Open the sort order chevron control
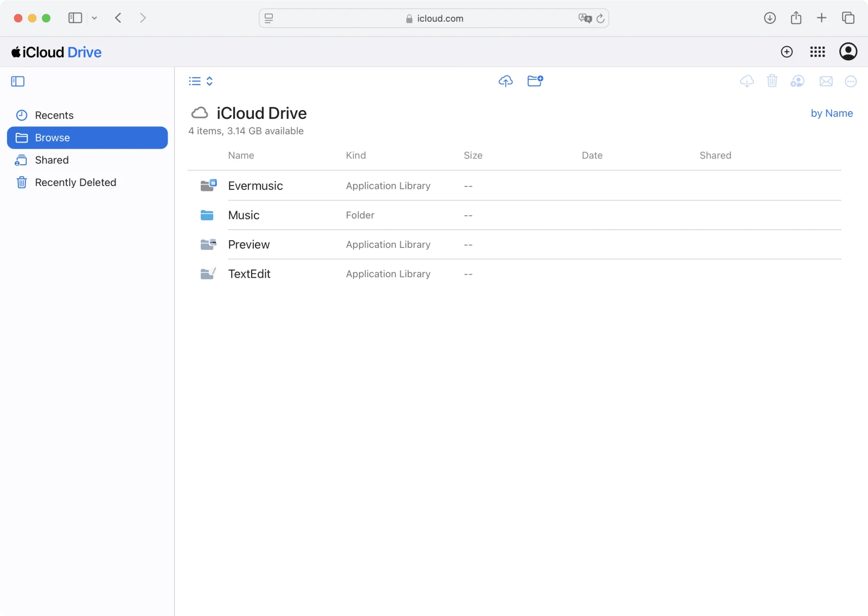The image size is (868, 616). pos(209,81)
